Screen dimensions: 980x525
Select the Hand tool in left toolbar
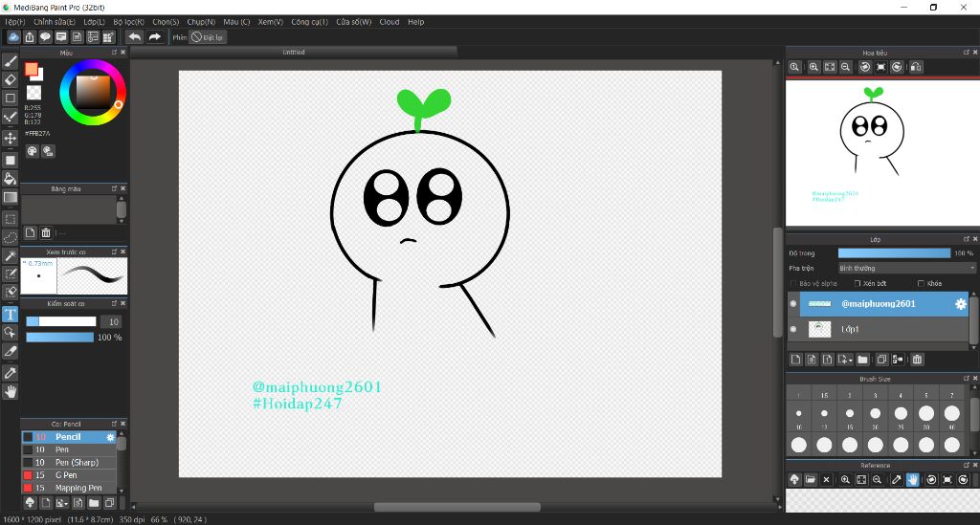tap(10, 391)
